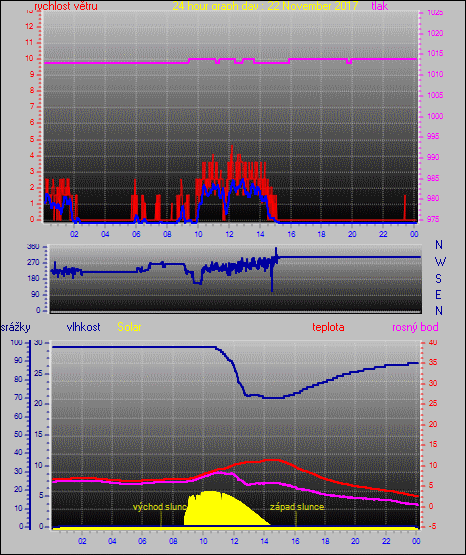
Task: Click the 12 hour tick on wind graph
Action: tap(229, 234)
